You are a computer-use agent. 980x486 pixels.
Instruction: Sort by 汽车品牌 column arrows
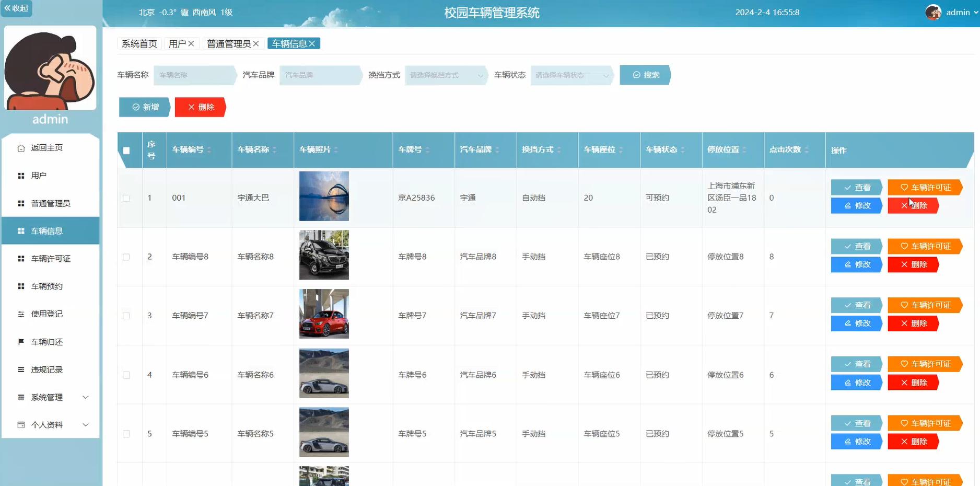click(497, 150)
